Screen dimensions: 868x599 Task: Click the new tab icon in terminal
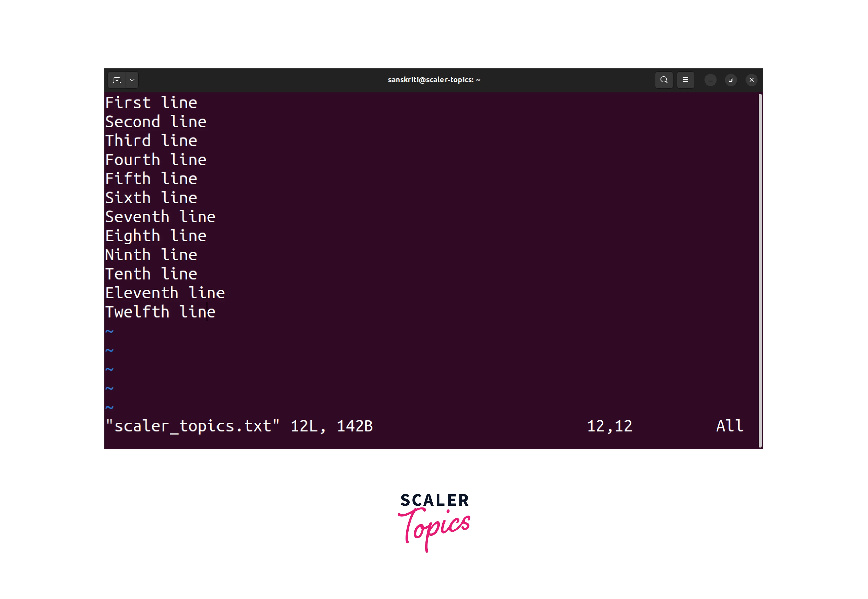pos(119,80)
